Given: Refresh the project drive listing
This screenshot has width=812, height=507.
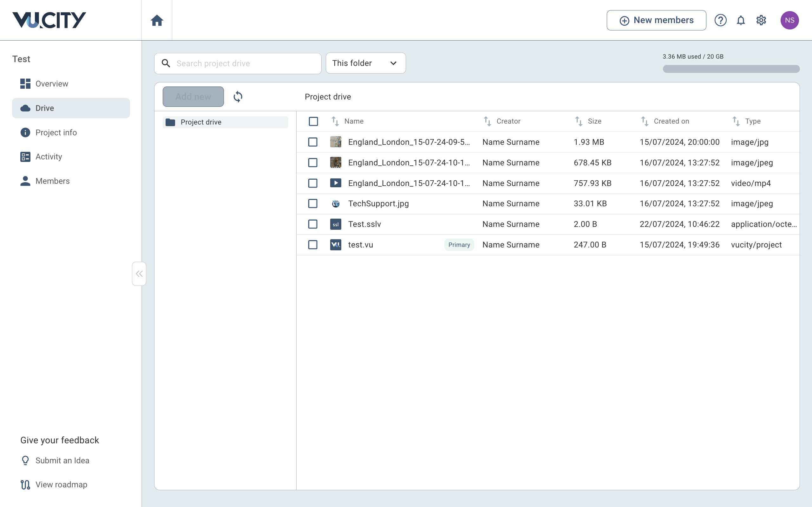Looking at the screenshot, I should click(238, 97).
